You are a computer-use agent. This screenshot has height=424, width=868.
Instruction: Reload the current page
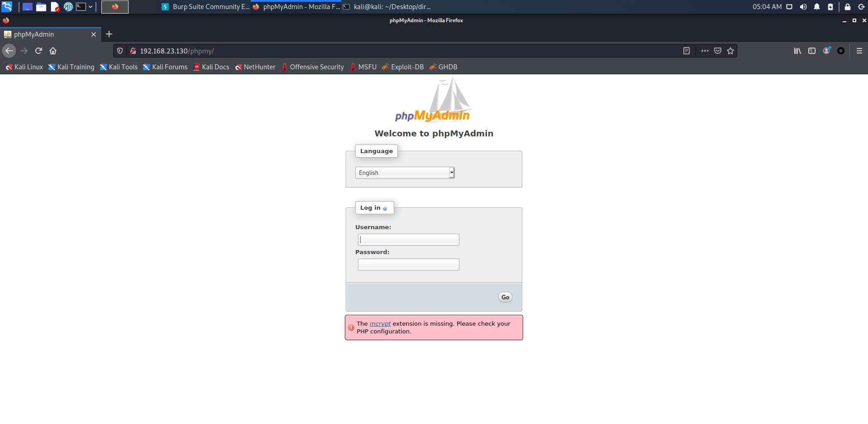tap(39, 51)
